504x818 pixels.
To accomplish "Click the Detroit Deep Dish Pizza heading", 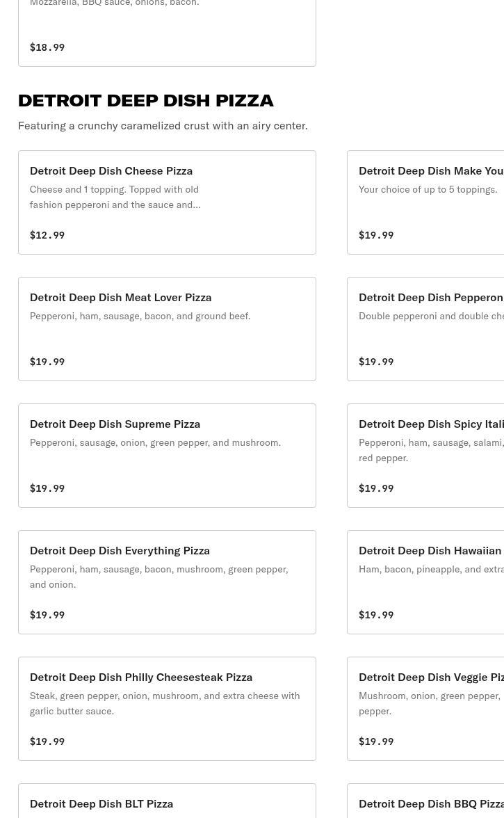I will click(145, 100).
